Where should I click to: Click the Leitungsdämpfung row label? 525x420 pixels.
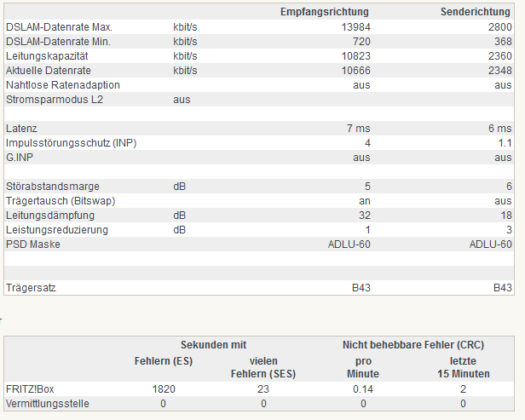pyautogui.click(x=50, y=216)
